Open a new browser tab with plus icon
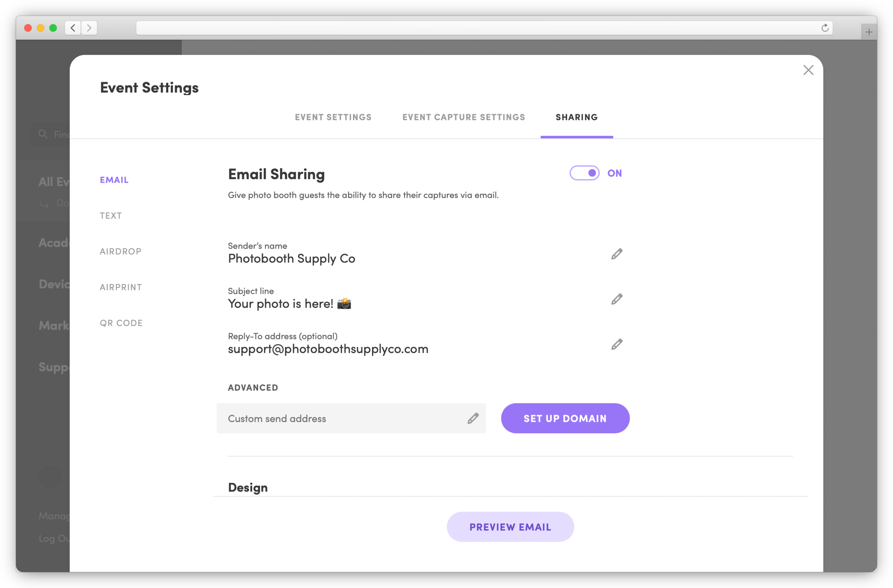Viewport: 893px width, 588px height. tap(869, 32)
